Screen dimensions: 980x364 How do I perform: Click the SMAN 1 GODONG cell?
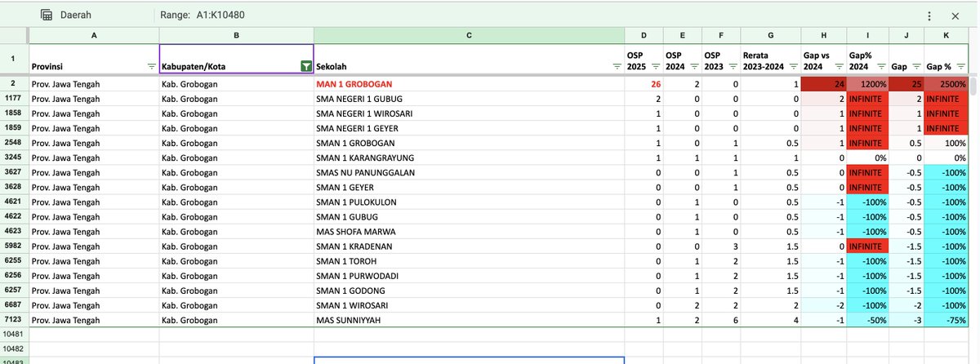[x=469, y=290]
